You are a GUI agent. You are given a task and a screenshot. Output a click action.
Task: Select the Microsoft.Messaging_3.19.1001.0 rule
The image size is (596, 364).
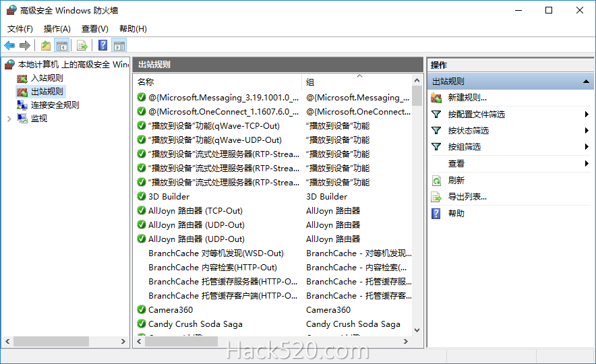[x=224, y=98]
